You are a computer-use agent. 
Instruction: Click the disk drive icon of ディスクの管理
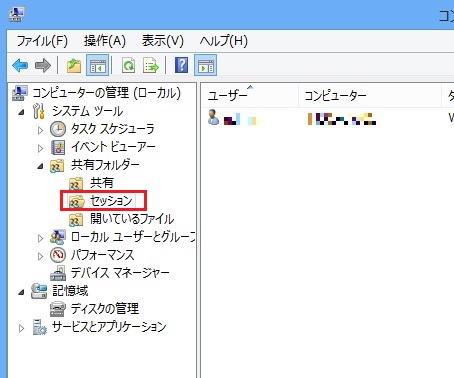58,309
